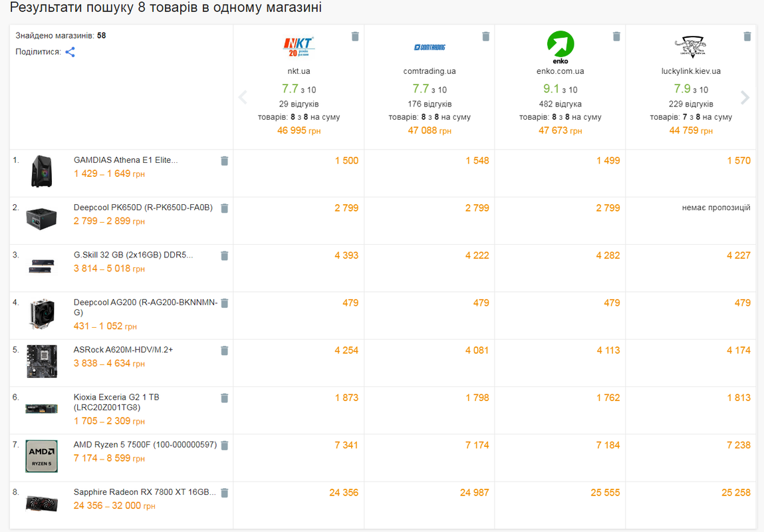
Task: Open ASRock A620M-HDV/M.2+ product link
Action: tap(123, 349)
